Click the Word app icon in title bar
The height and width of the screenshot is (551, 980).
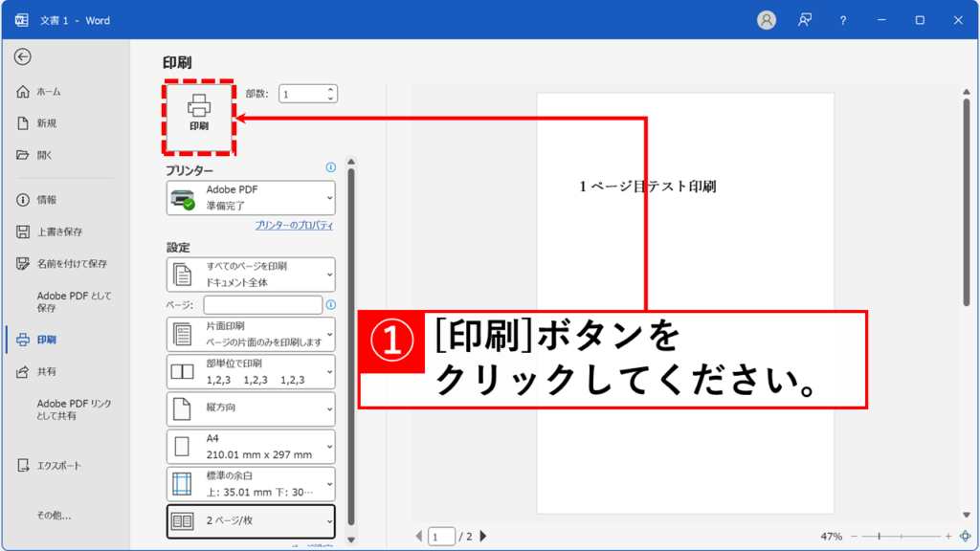pos(22,20)
